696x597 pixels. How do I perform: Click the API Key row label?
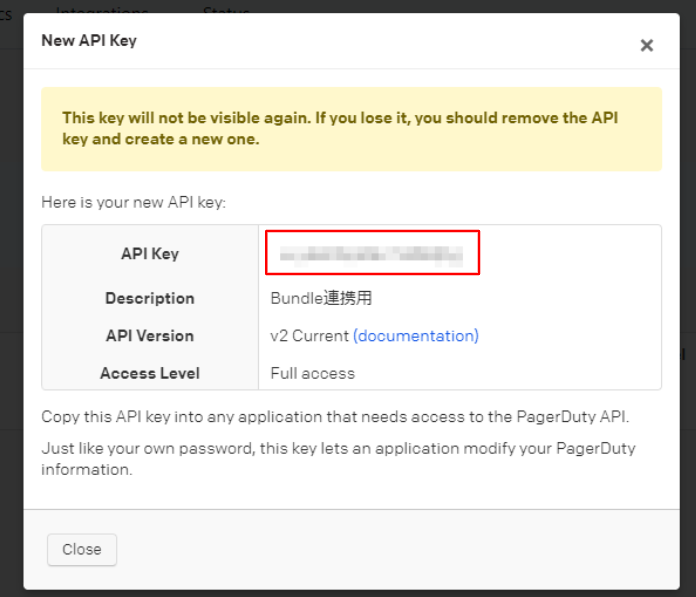click(150, 254)
